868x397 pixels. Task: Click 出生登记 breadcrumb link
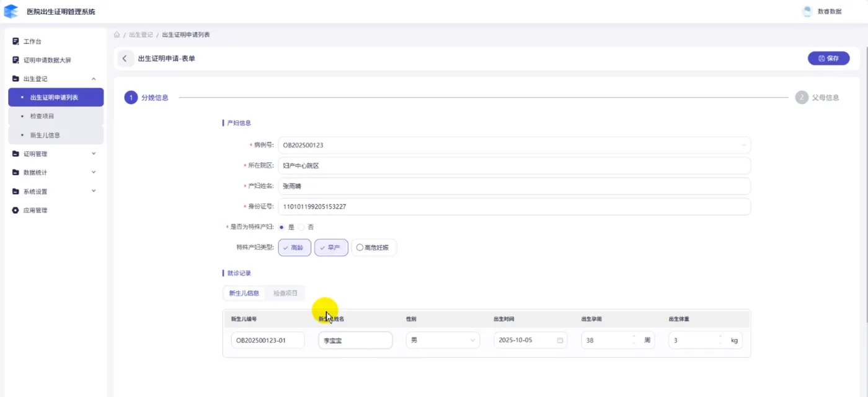click(x=141, y=35)
